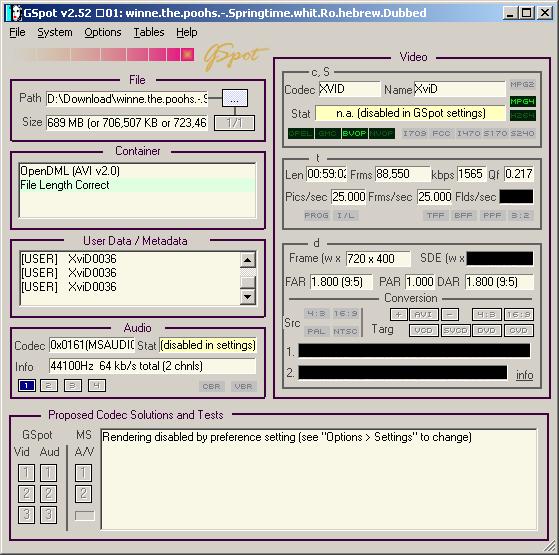Click the AVI conversion button
Screen dimensions: 559x555
click(x=424, y=314)
